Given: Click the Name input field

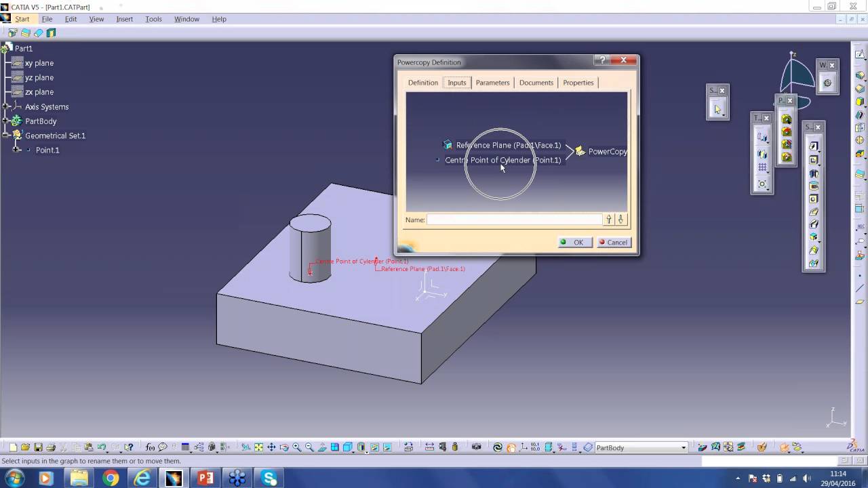Looking at the screenshot, I should coord(514,220).
